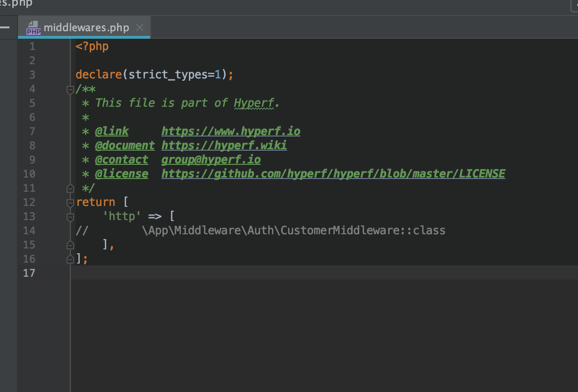The height and width of the screenshot is (392, 578).
Task: Click the underlined word Hyperf in the comment
Action: pos(255,102)
